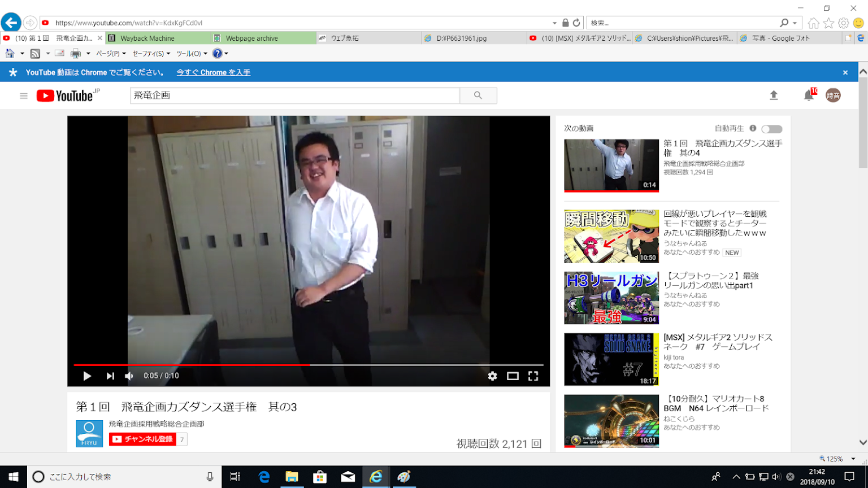Viewport: 868px width, 488px height.
Task: Open the ツール(O) dropdown menu
Action: 192,54
